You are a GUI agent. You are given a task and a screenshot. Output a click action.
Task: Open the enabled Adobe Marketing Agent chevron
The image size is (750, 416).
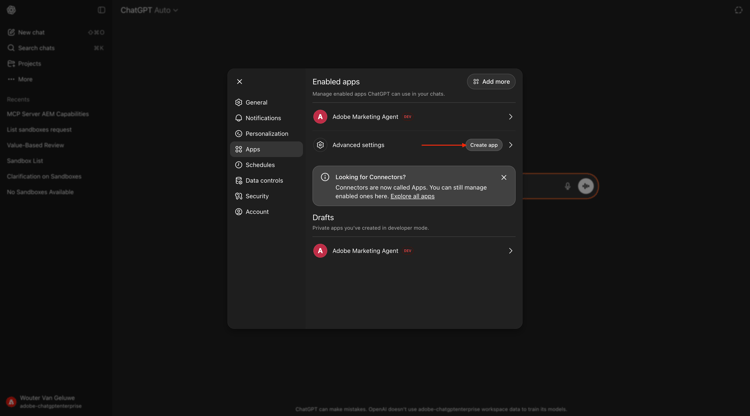point(510,117)
